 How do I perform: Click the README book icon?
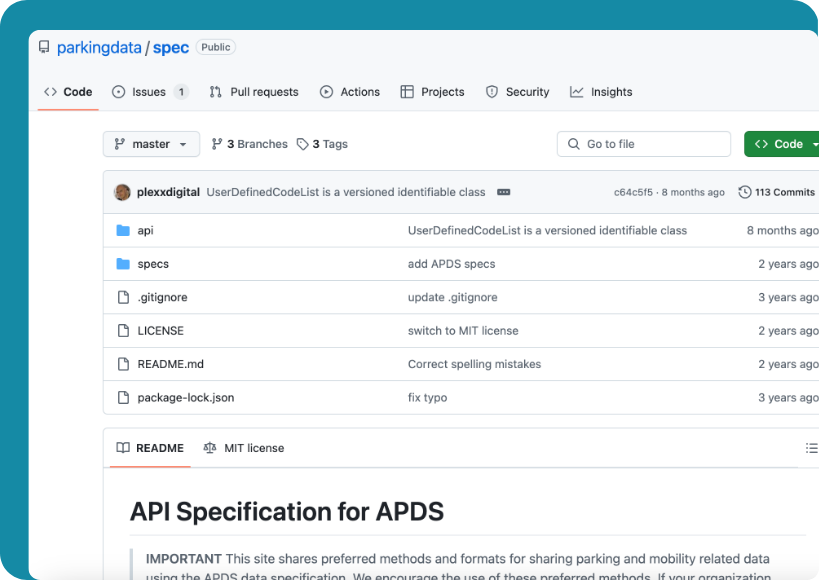(x=123, y=448)
